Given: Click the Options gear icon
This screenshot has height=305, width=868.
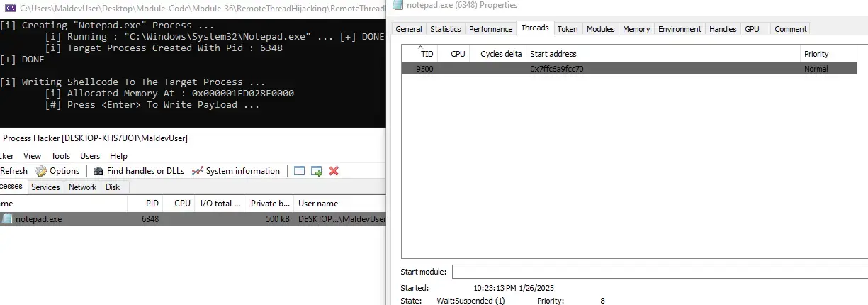Looking at the screenshot, I should point(41,171).
